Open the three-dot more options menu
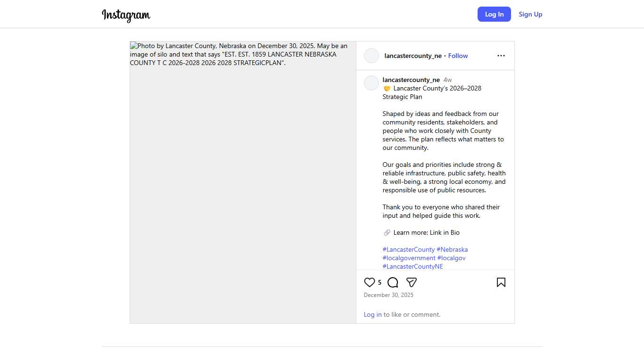Viewport: 644px width, 362px height. 501,56
